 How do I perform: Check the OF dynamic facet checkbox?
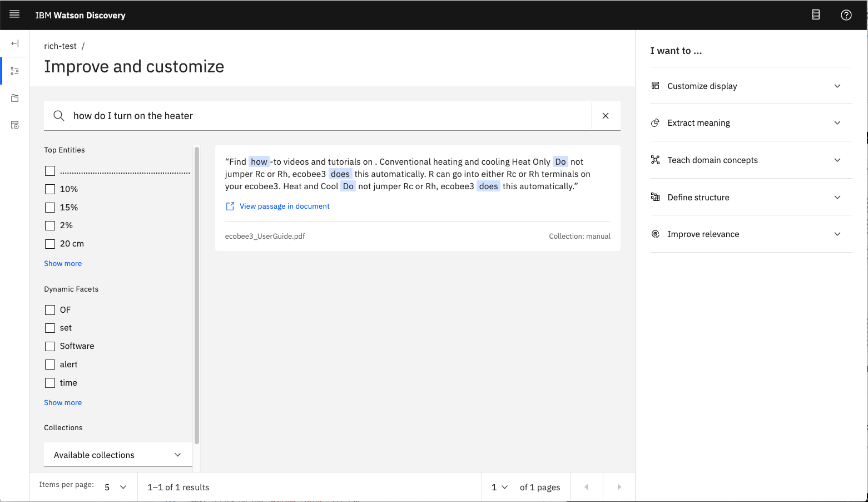point(50,310)
